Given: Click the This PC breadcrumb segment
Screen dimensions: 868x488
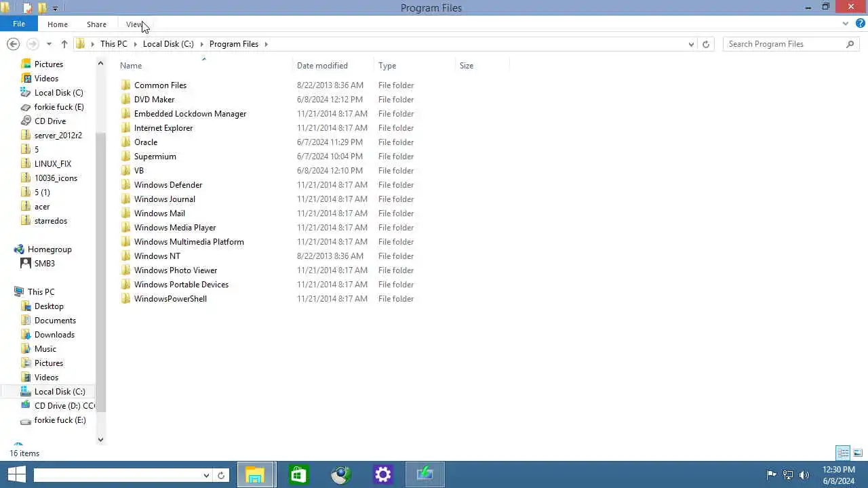Looking at the screenshot, I should pyautogui.click(x=113, y=44).
